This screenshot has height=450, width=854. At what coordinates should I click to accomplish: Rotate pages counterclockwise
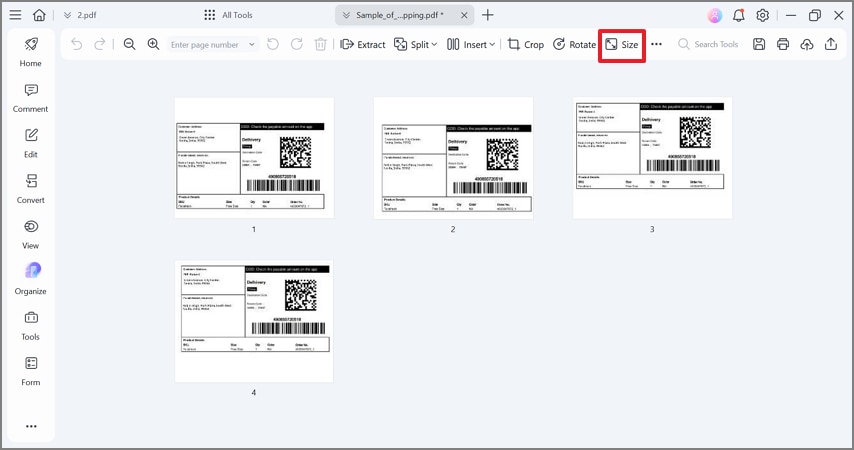click(x=273, y=44)
